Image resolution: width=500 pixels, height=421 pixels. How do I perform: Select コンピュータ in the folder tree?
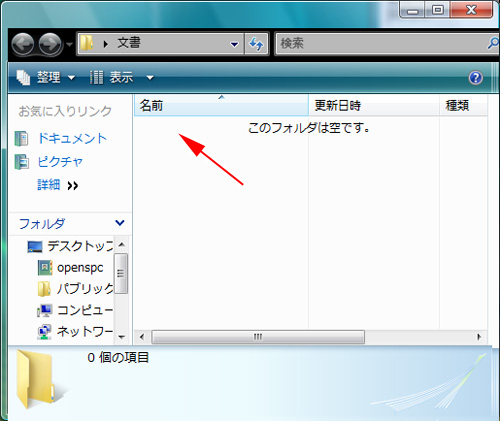pyautogui.click(x=85, y=310)
